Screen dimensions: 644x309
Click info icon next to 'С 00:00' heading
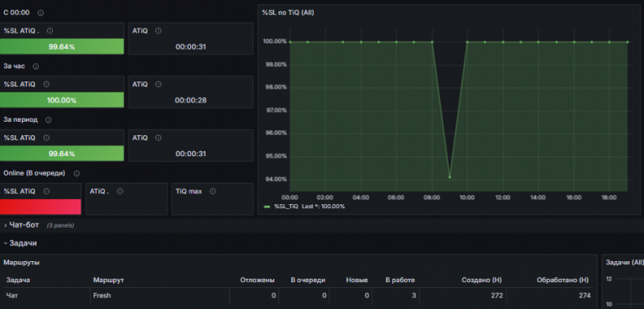point(40,13)
